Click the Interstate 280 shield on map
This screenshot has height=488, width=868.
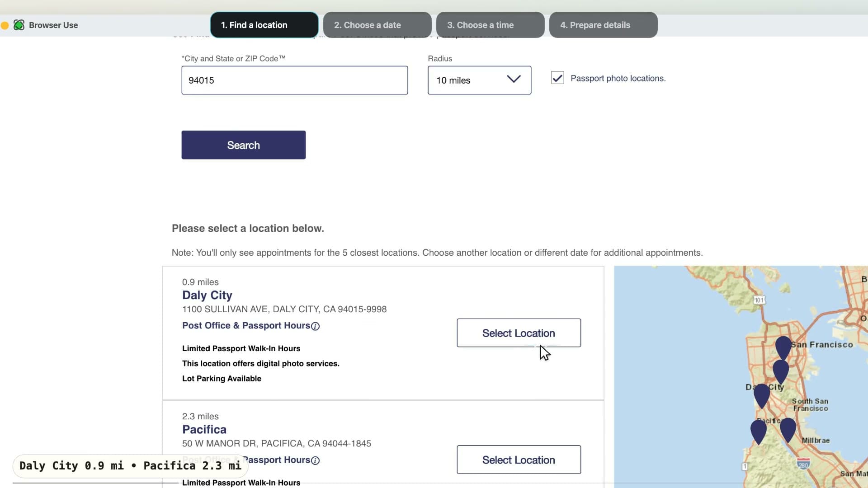click(x=803, y=464)
